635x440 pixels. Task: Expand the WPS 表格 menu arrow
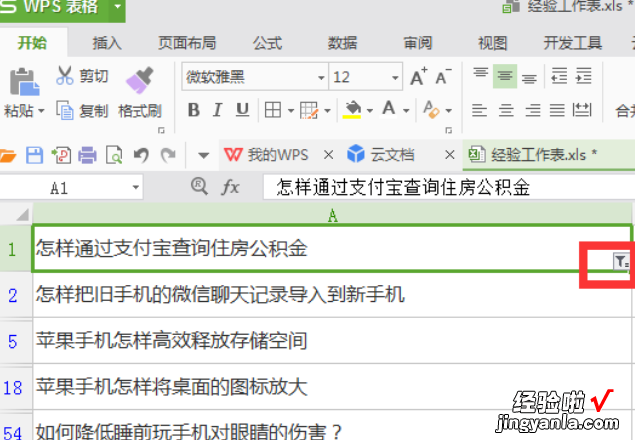coord(118,6)
